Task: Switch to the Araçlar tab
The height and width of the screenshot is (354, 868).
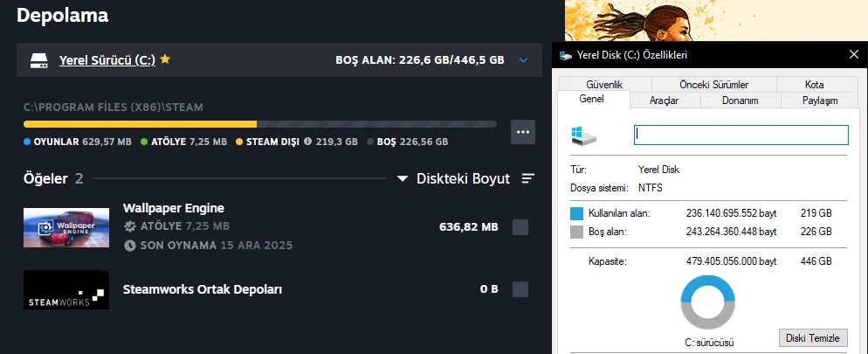Action: tap(664, 101)
